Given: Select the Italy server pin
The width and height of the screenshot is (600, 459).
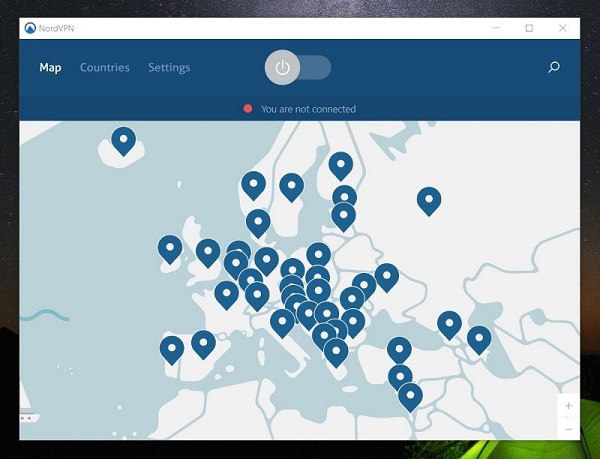Looking at the screenshot, I should [x=282, y=323].
